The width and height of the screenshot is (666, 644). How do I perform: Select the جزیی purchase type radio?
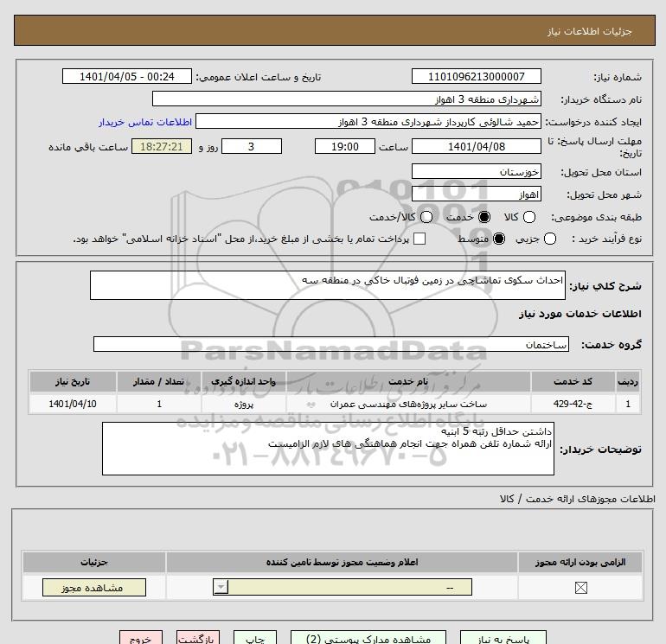click(549, 239)
